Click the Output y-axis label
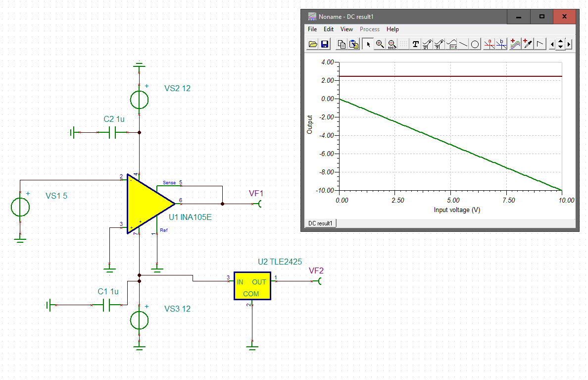The width and height of the screenshot is (588, 380). click(x=309, y=125)
